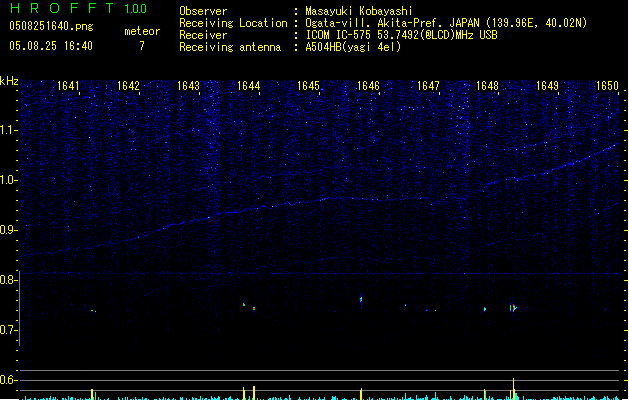Click the cyan echo cluster after 1648

[x=513, y=308]
